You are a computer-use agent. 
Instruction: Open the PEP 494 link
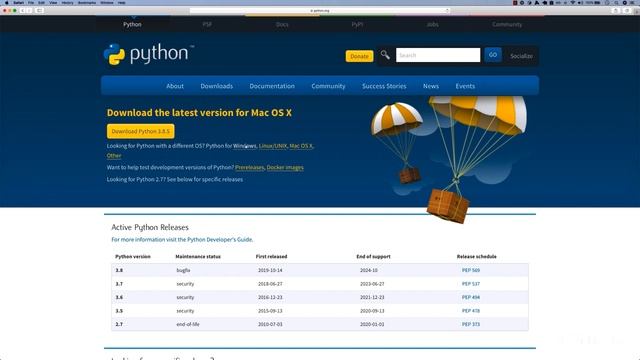click(471, 297)
